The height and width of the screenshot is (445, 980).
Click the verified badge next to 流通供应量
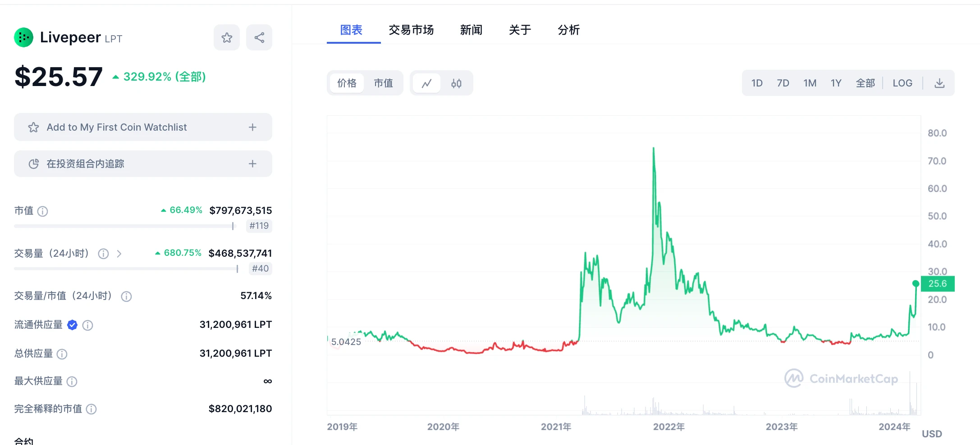(72, 325)
